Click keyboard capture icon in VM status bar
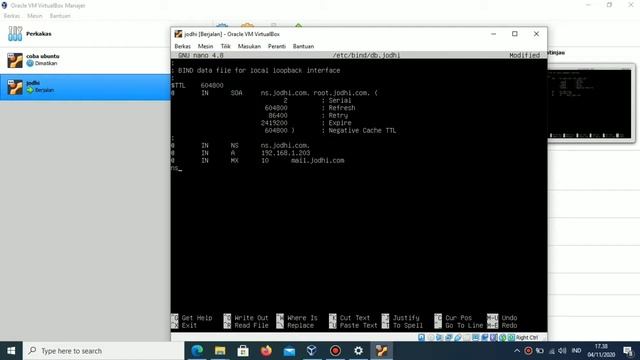Image resolution: width=640 pixels, height=360 pixels. click(x=511, y=338)
